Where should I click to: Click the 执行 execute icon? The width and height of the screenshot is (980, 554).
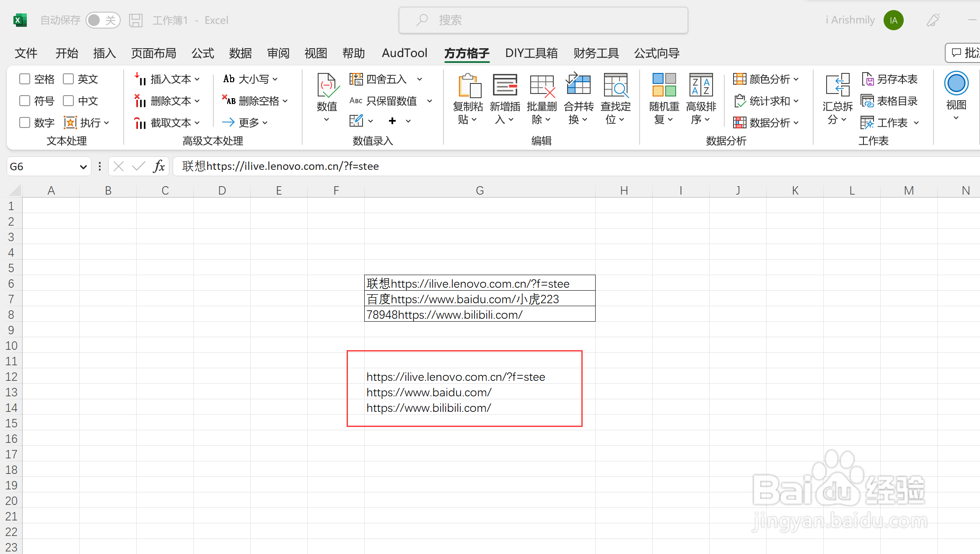(x=70, y=122)
